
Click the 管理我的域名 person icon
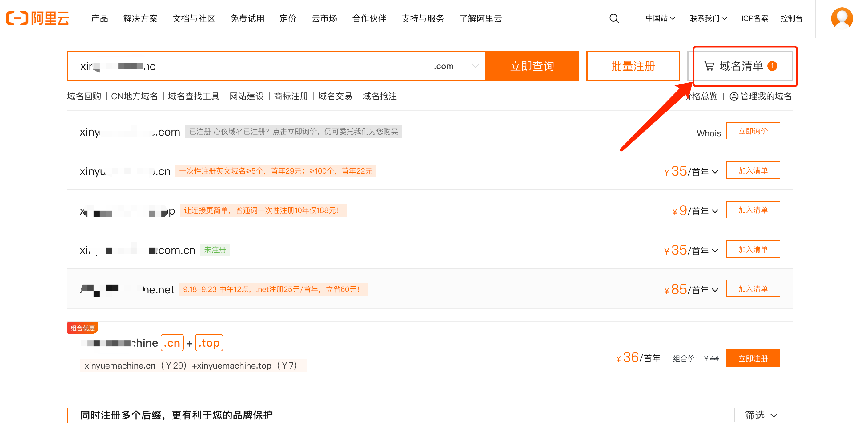tap(733, 96)
